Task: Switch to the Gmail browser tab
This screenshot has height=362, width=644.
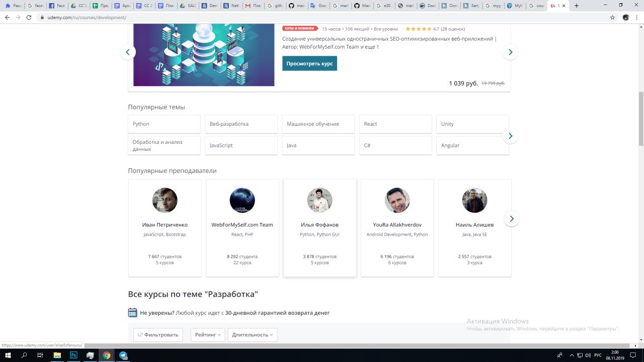Action: (253, 6)
